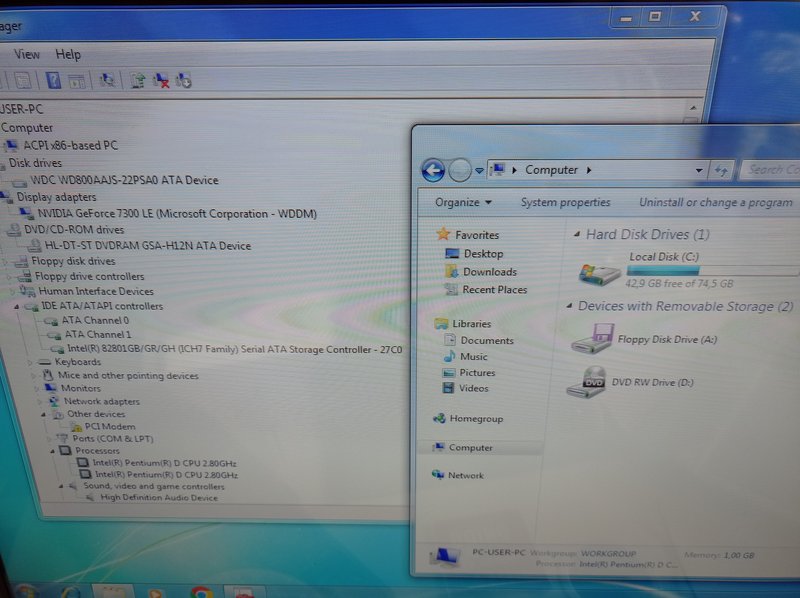The width and height of the screenshot is (800, 598).
Task: Open Homegroup in navigation pane
Action: 476,419
